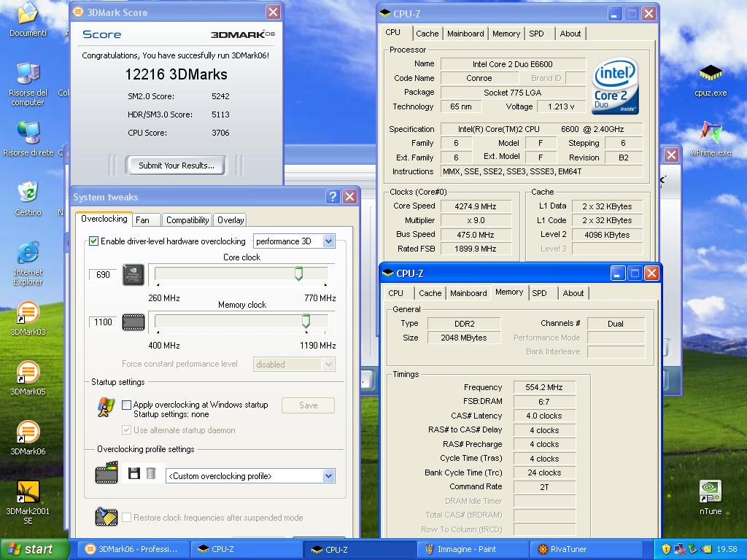The image size is (747, 560).
Task: Open About tab in lower CPU-Z window
Action: 573,293
